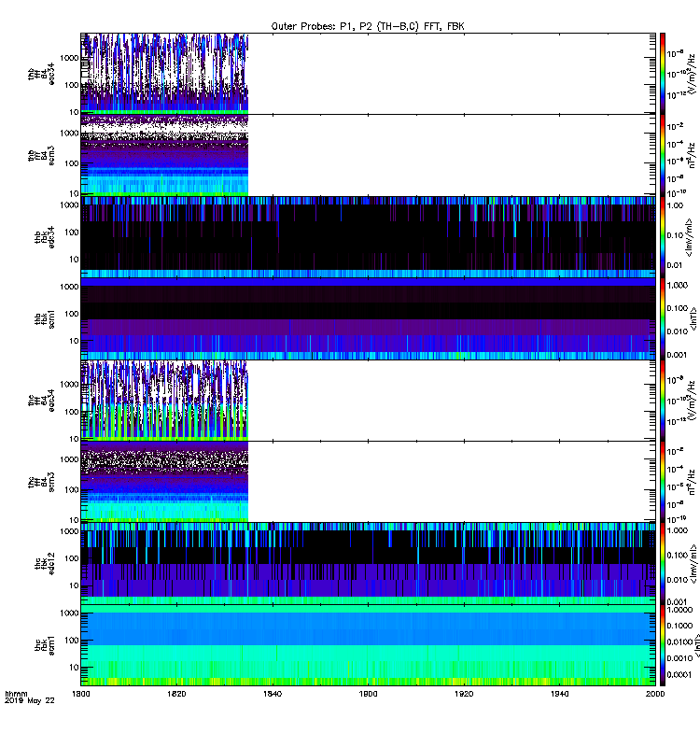Screen dimensions: 700x747
Task: Click the "thb fff 64 scm3" panel label
Action: pyautogui.click(x=41, y=155)
